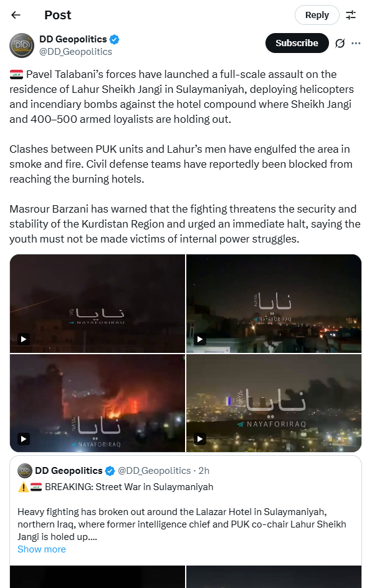
Task: Click the Reply button
Action: [x=317, y=15]
